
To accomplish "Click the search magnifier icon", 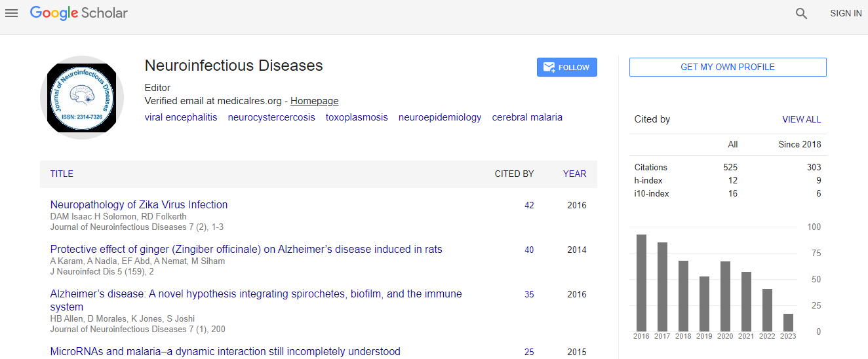I will [801, 13].
